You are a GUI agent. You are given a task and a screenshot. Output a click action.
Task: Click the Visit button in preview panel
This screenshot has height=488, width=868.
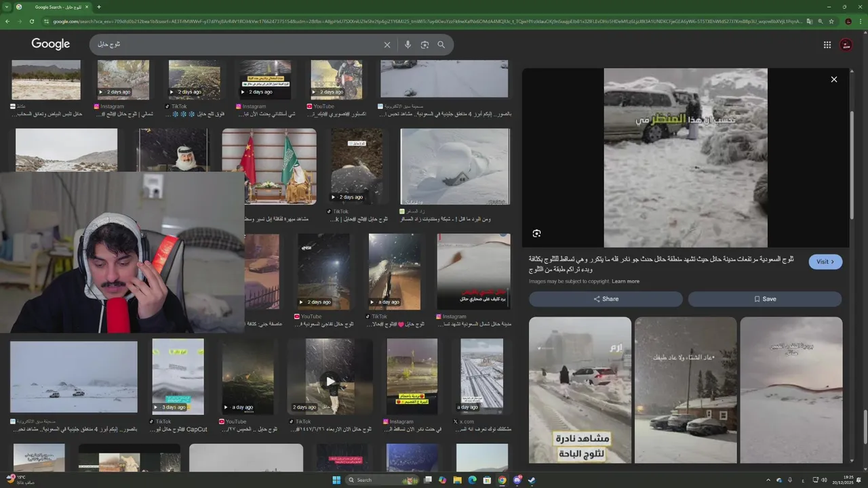pyautogui.click(x=825, y=262)
